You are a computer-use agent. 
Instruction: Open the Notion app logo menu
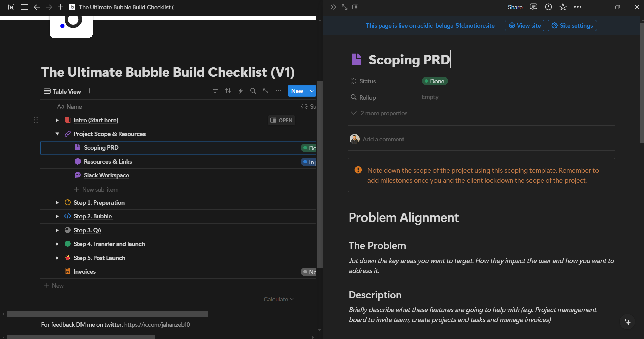pos(11,7)
